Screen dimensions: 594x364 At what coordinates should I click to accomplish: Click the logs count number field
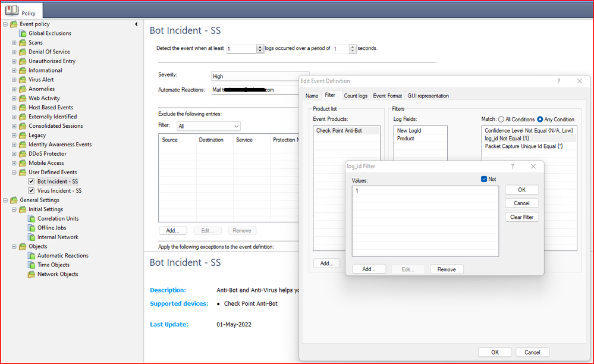pos(241,49)
